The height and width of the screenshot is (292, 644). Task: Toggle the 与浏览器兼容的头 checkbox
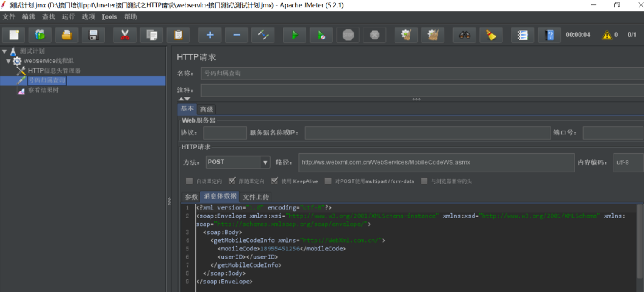point(424,181)
